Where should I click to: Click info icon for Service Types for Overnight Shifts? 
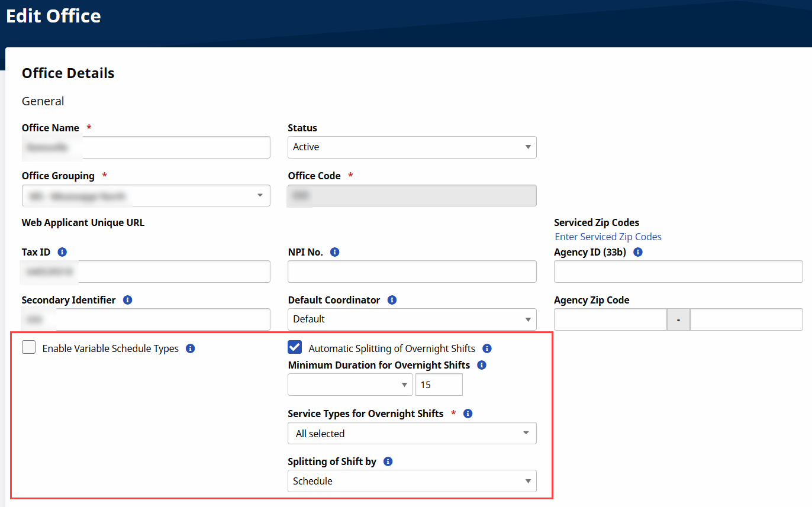468,414
